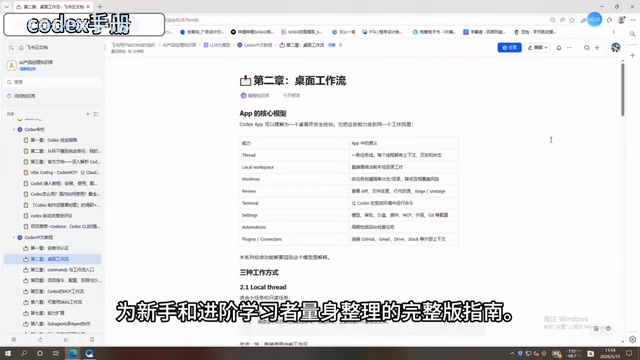
Task: Open the browser extensions icon
Action: pyautogui.click(x=609, y=20)
